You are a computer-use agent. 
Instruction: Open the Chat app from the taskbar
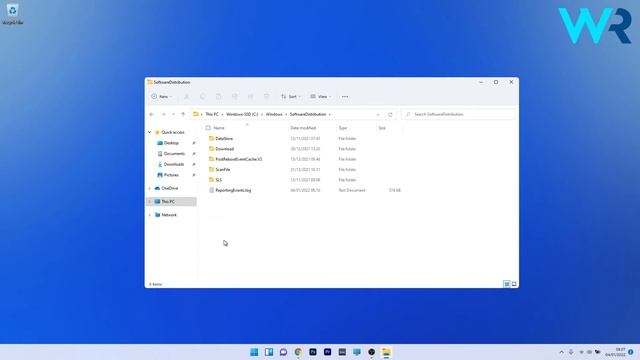283,352
